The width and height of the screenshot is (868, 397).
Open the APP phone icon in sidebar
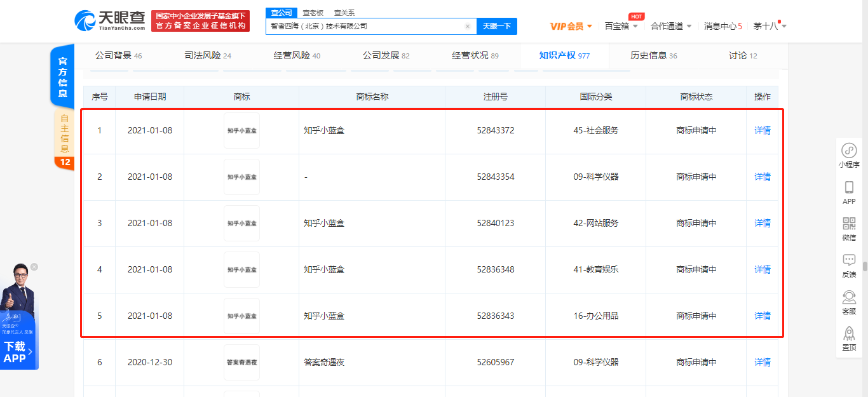point(848,187)
